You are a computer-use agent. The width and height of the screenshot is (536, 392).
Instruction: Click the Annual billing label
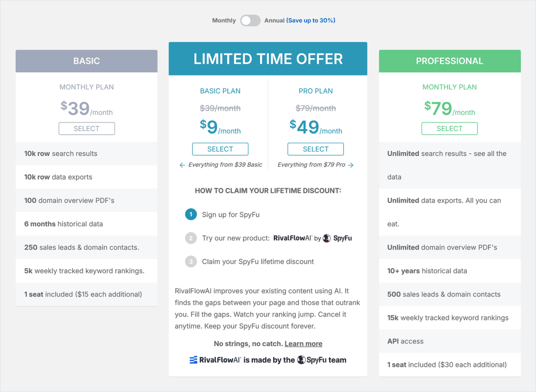[274, 20]
